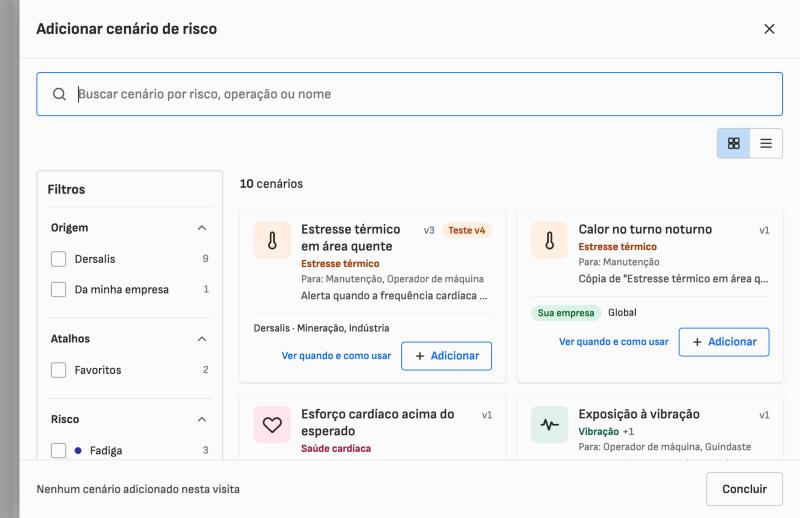Collapse the Origem filter section
The image size is (800, 518).
(x=202, y=228)
